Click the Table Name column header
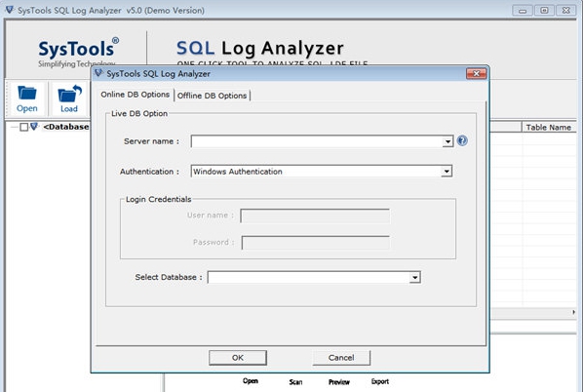 click(549, 127)
